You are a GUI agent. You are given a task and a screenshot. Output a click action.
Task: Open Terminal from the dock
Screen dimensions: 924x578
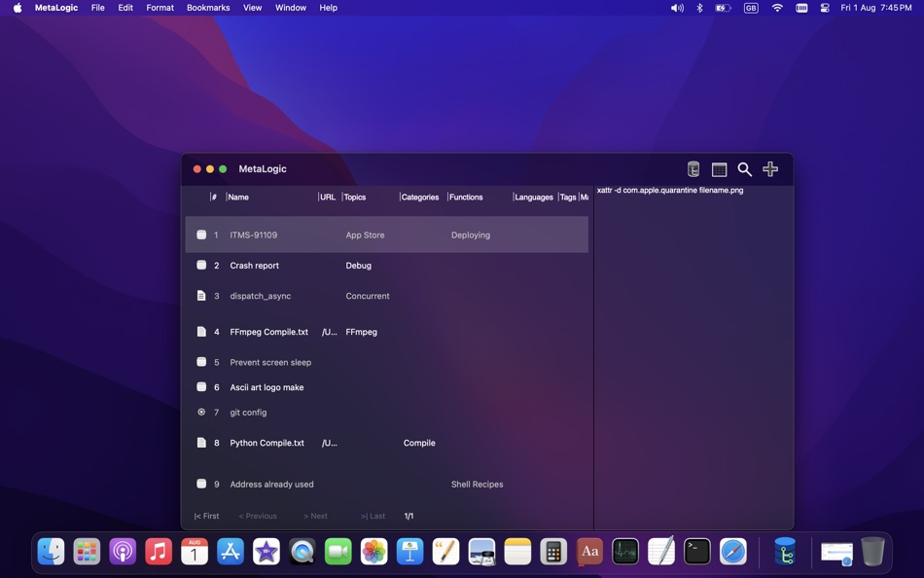coord(697,552)
